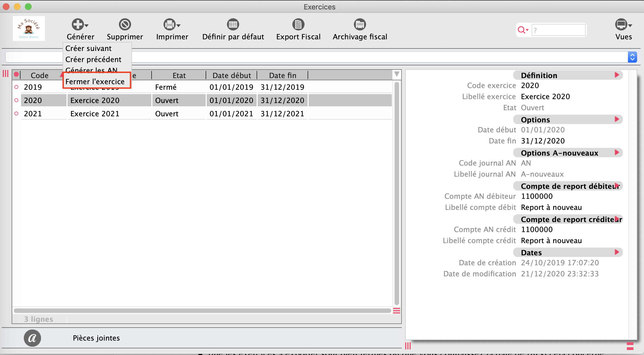Click the Supprimer icon
644x355 pixels.
point(125,24)
